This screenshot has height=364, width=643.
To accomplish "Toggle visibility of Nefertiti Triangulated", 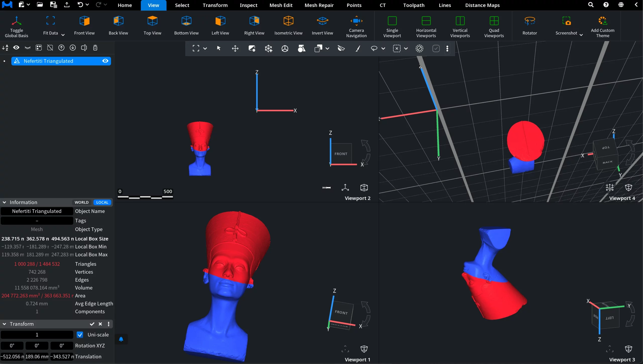I will tap(105, 61).
